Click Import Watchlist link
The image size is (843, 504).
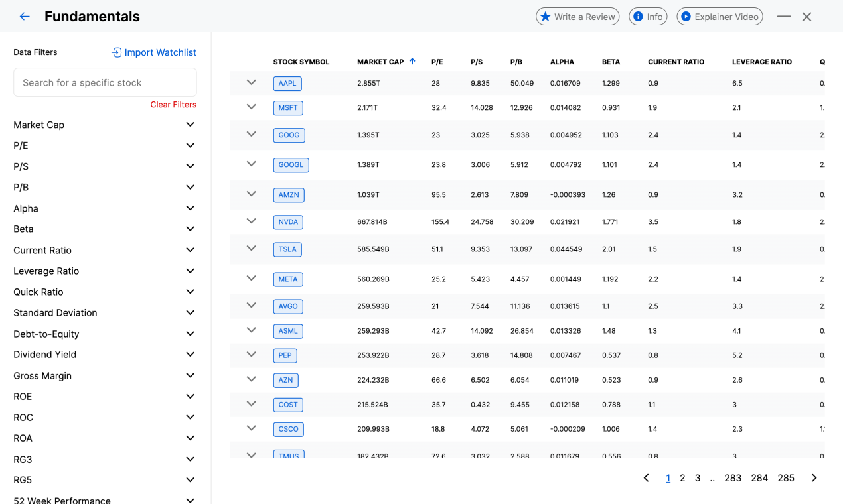[x=154, y=52]
